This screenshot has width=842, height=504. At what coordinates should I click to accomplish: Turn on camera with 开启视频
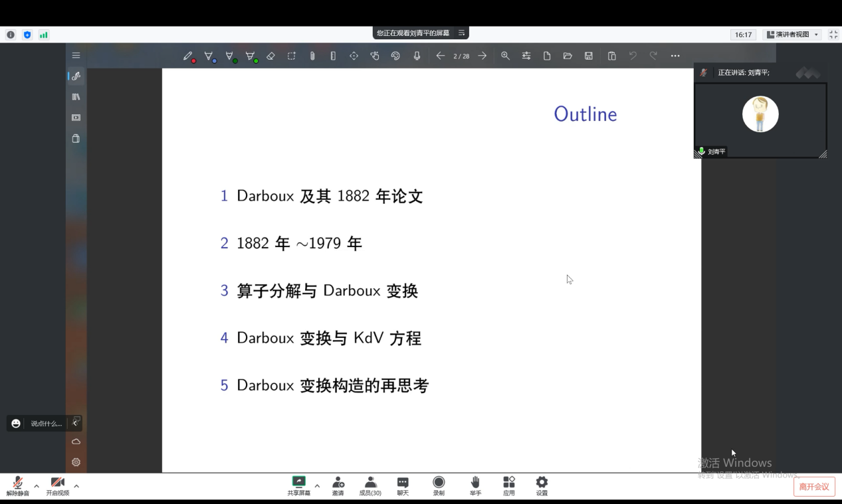[x=57, y=485]
